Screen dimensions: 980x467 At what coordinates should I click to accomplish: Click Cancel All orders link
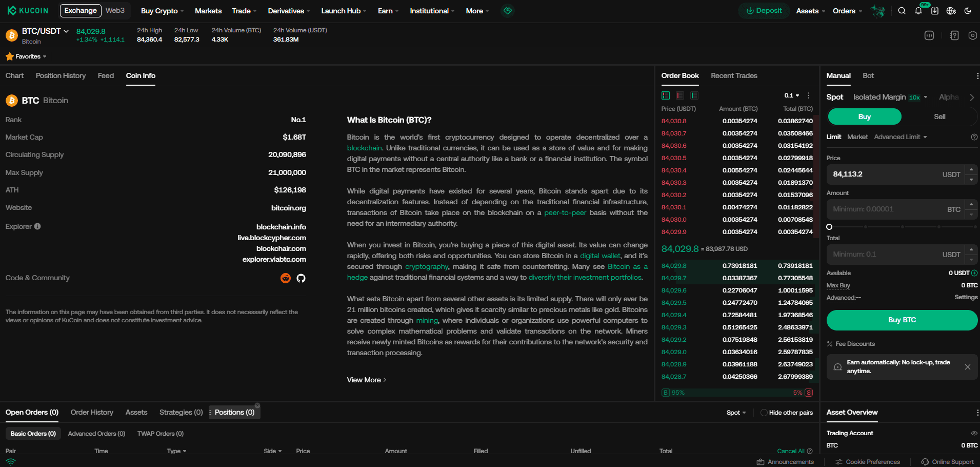[x=791, y=451]
